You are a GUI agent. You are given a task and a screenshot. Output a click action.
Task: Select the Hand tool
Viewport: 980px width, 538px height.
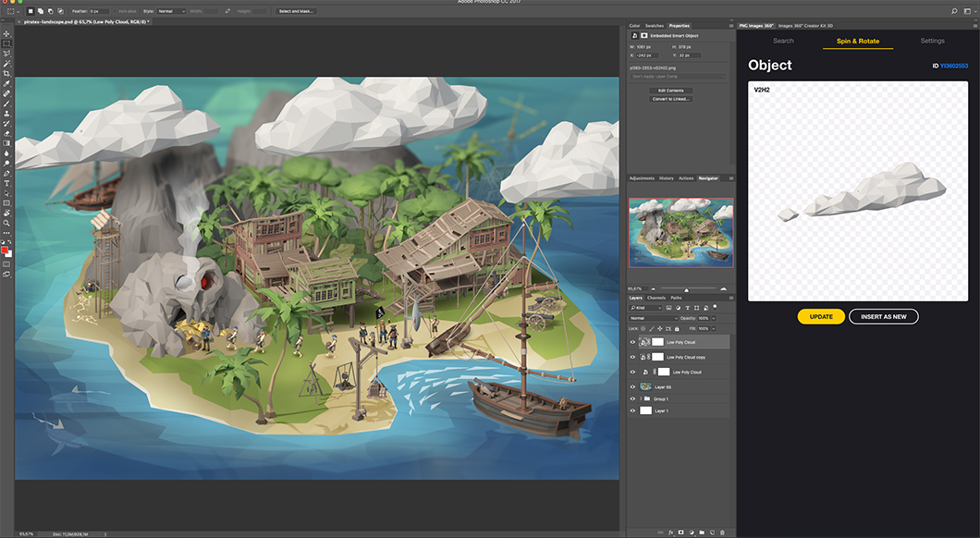(6, 214)
